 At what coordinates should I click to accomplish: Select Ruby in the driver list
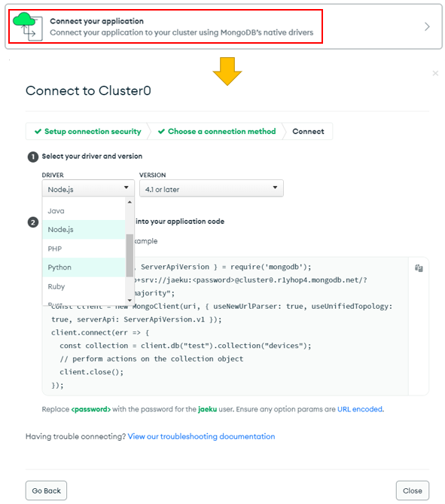[x=84, y=286]
